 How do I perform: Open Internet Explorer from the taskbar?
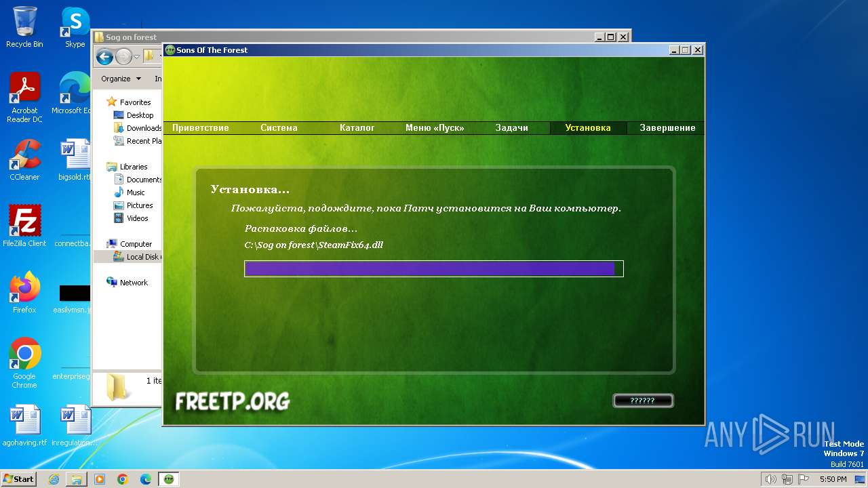(54, 479)
